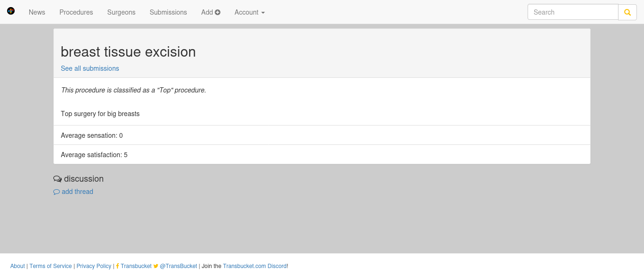Click the yellow search magnifier button

(x=627, y=12)
